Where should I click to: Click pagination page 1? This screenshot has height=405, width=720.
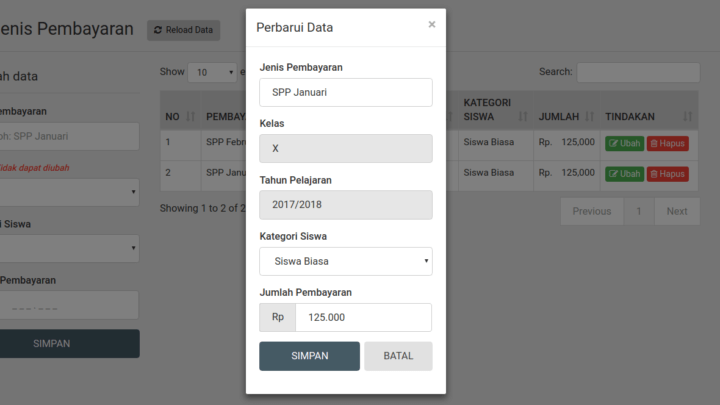[639, 211]
